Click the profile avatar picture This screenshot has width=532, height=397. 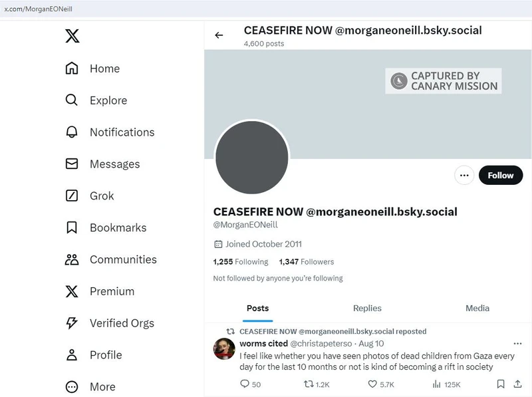pos(251,158)
